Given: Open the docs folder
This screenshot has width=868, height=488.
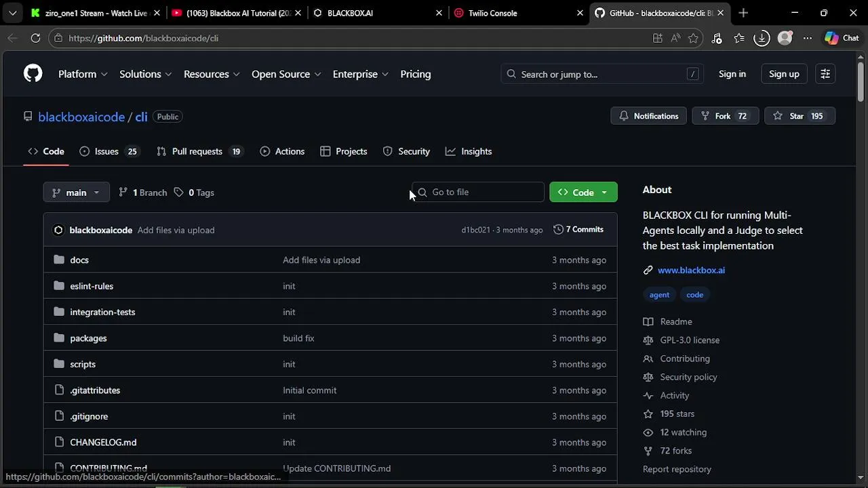Looking at the screenshot, I should point(79,260).
